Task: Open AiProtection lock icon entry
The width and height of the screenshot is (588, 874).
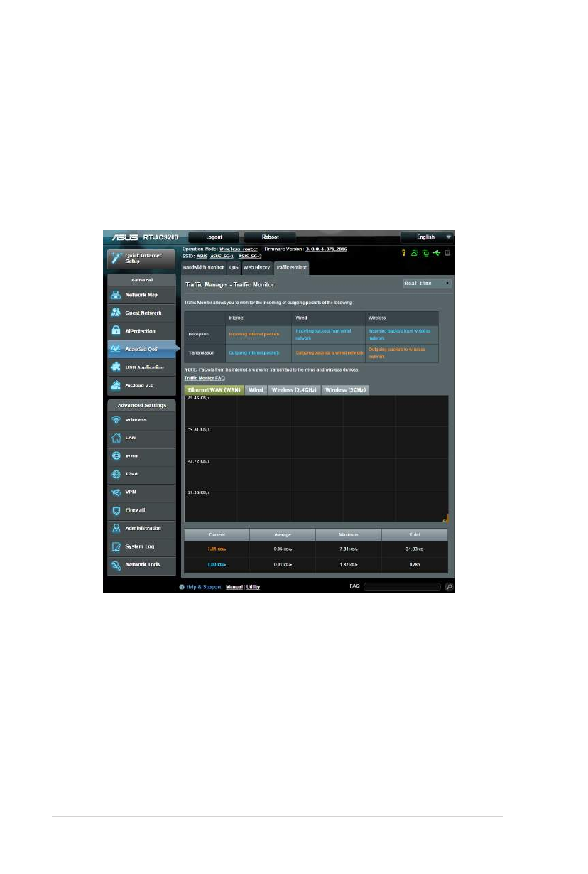Action: tap(116, 331)
